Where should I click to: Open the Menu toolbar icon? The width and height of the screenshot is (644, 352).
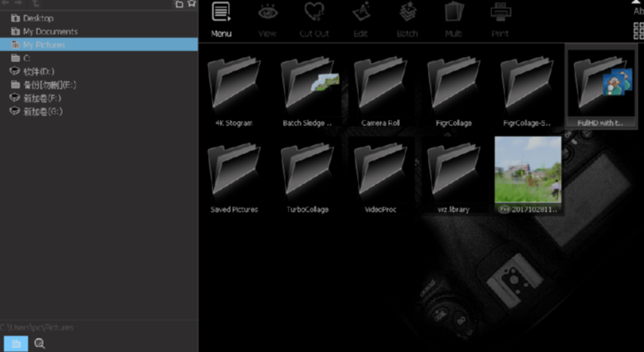pyautogui.click(x=221, y=19)
